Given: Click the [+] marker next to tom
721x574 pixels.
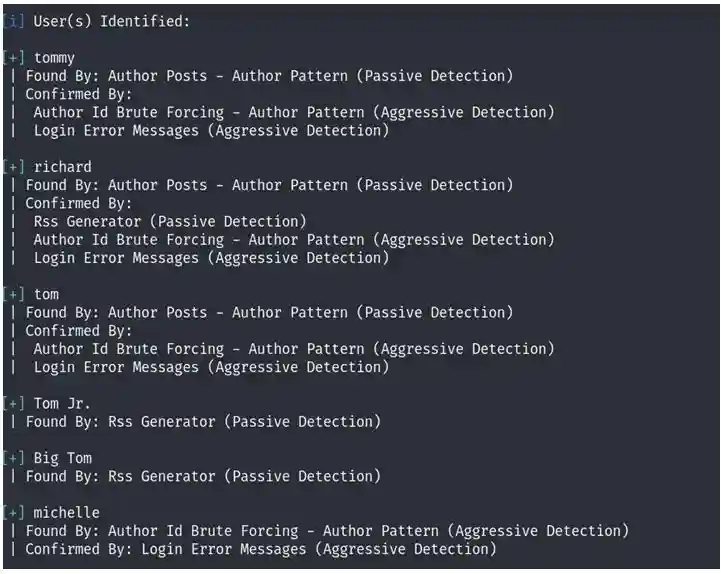Looking at the screenshot, I should pos(13,295).
